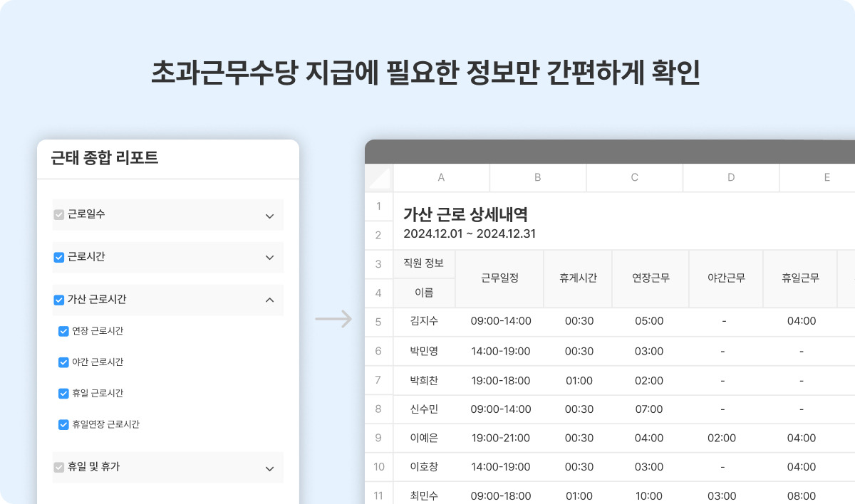Image resolution: width=855 pixels, height=504 pixels.
Task: Click 김지수's overtime value 05:00
Action: coord(649,321)
